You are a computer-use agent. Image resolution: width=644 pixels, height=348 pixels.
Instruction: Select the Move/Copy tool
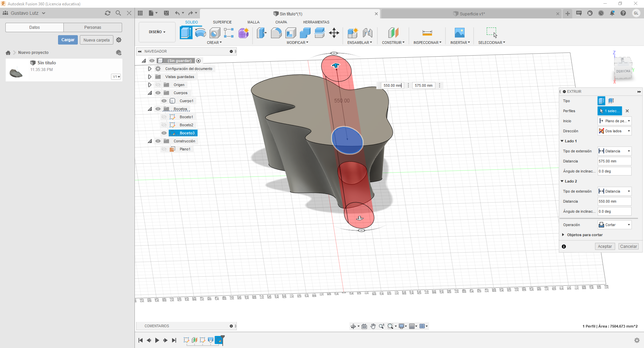(x=334, y=33)
